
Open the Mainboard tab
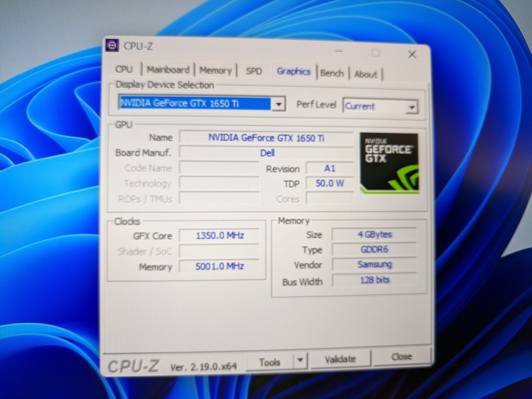tap(168, 70)
